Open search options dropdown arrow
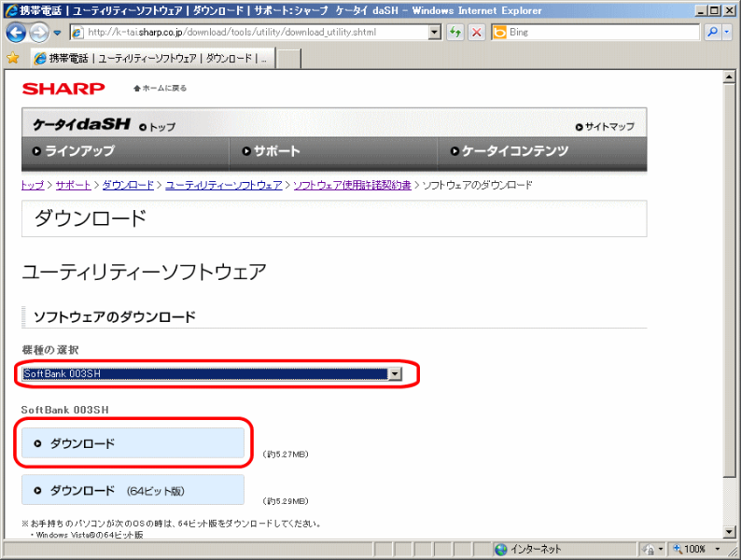 pyautogui.click(x=727, y=32)
